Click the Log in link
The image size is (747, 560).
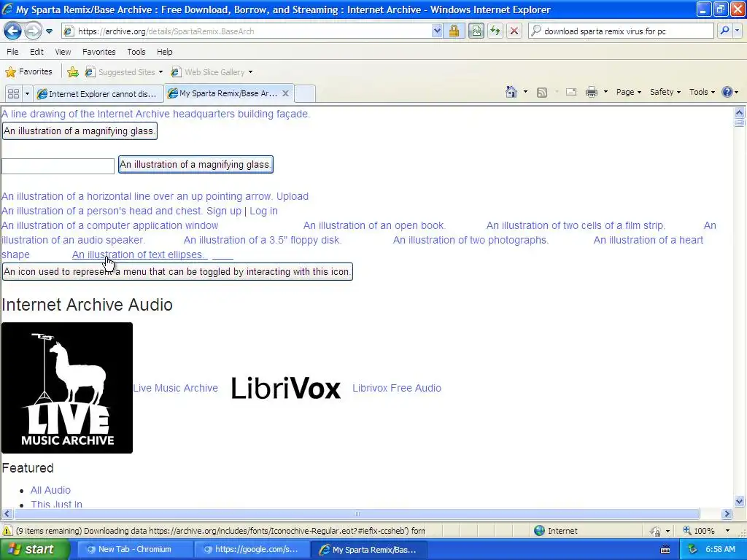point(263,211)
